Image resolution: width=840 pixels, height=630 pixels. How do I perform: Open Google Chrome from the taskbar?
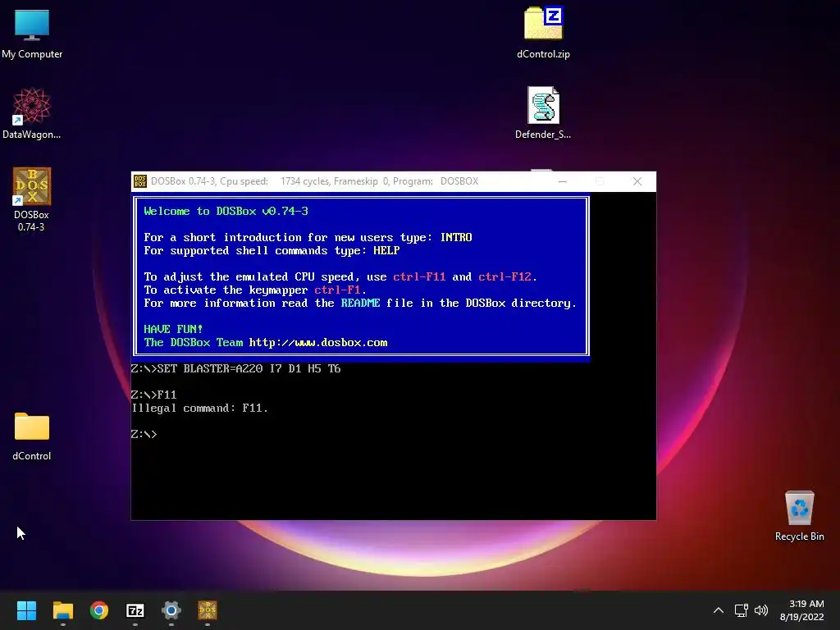coord(99,610)
